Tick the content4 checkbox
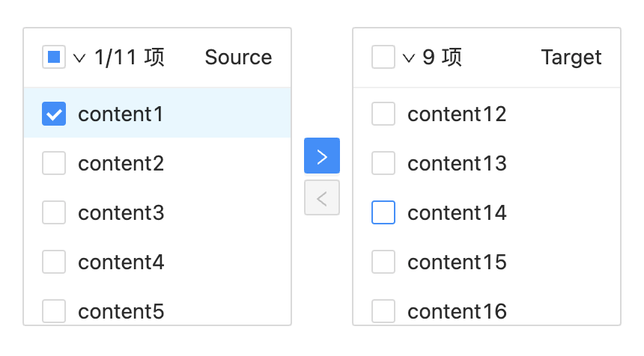Viewport: 644px width, 356px height. (x=54, y=262)
